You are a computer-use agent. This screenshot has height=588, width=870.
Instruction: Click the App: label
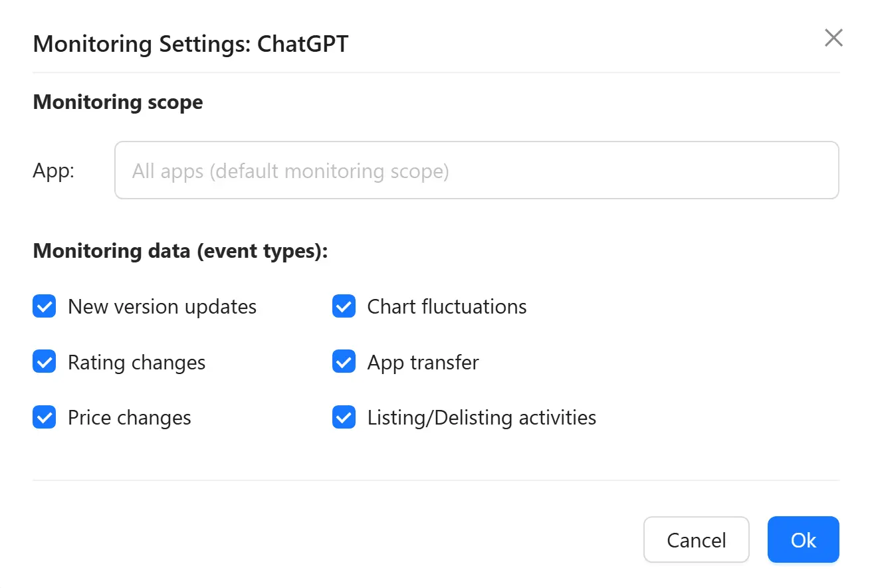tap(53, 170)
